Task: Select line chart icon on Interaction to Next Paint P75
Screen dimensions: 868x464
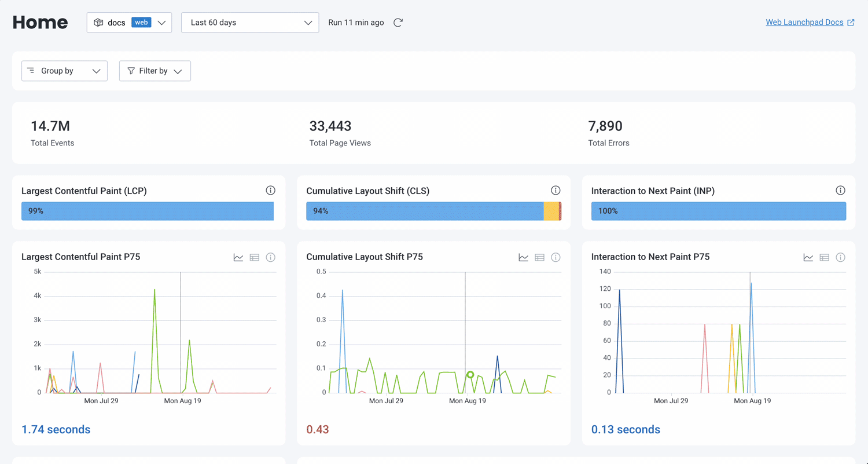Action: 808,257
